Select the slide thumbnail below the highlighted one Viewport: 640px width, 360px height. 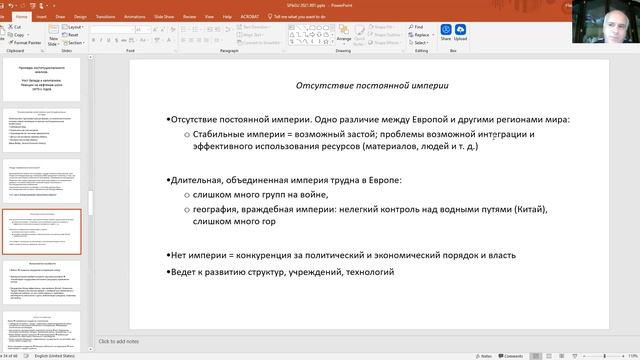pyautogui.click(x=42, y=282)
